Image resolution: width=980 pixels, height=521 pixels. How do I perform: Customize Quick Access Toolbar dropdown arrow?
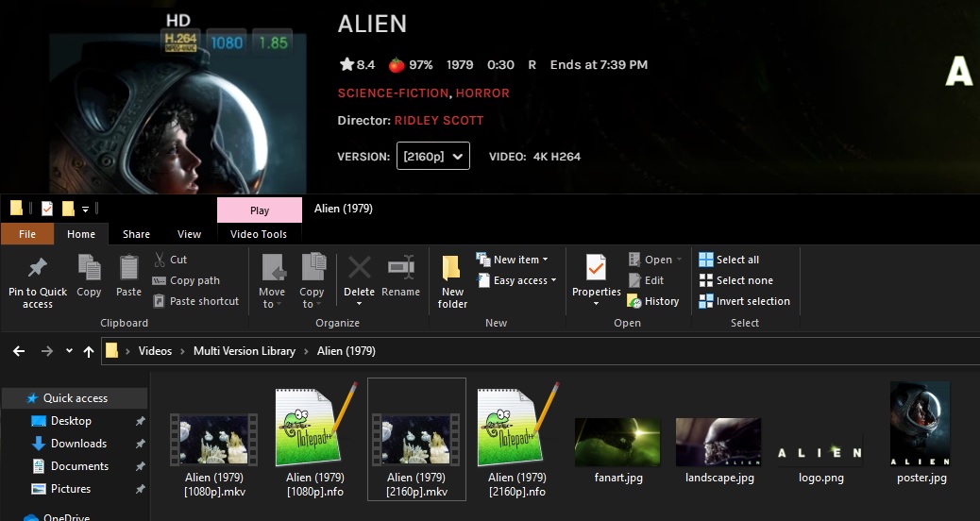(86, 210)
